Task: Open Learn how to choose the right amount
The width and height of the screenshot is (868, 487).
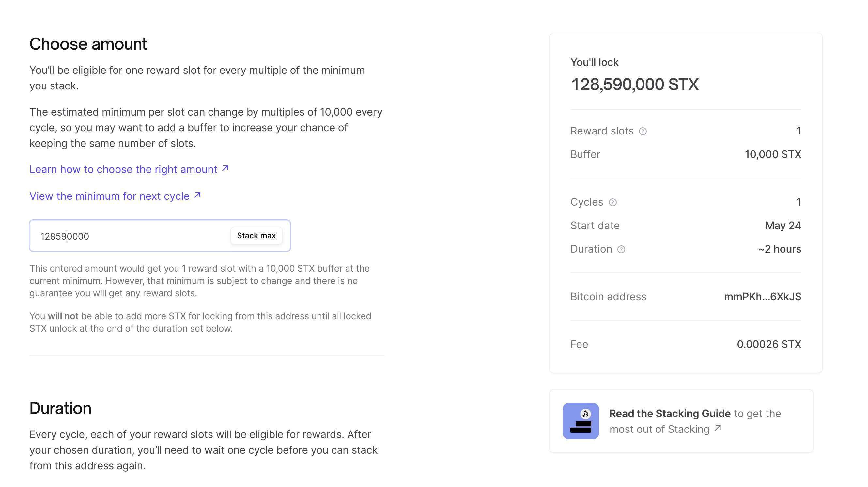Action: point(123,169)
